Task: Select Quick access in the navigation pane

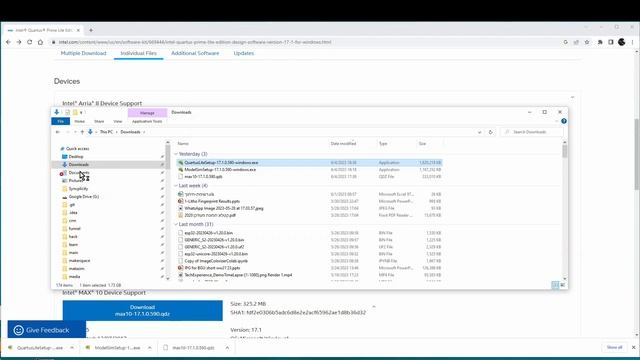Action: pyautogui.click(x=77, y=149)
